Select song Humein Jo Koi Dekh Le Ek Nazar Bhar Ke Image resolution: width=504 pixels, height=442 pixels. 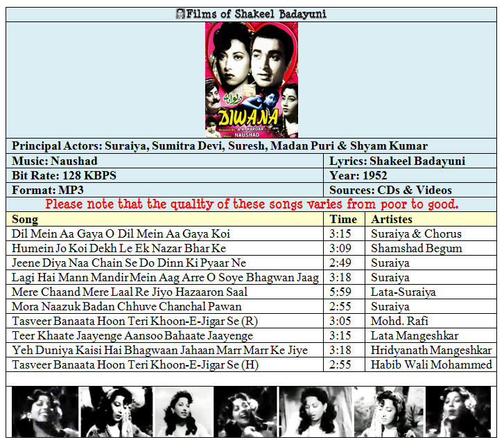[x=119, y=248]
